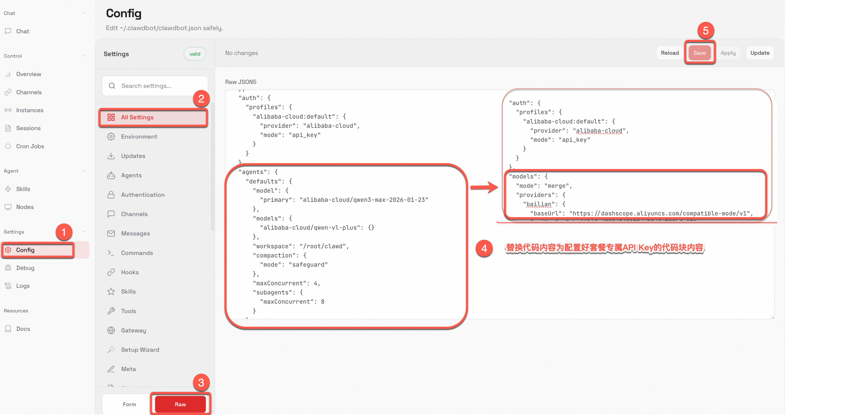Click the Instances broadcast icon
Image resolution: width=868 pixels, height=415 pixels.
8,110
